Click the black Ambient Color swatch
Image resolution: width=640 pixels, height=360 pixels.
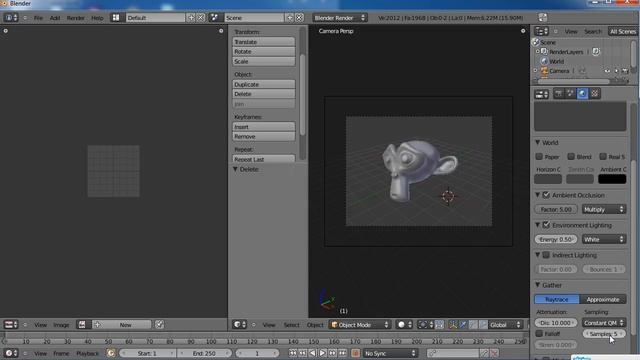pos(612,179)
